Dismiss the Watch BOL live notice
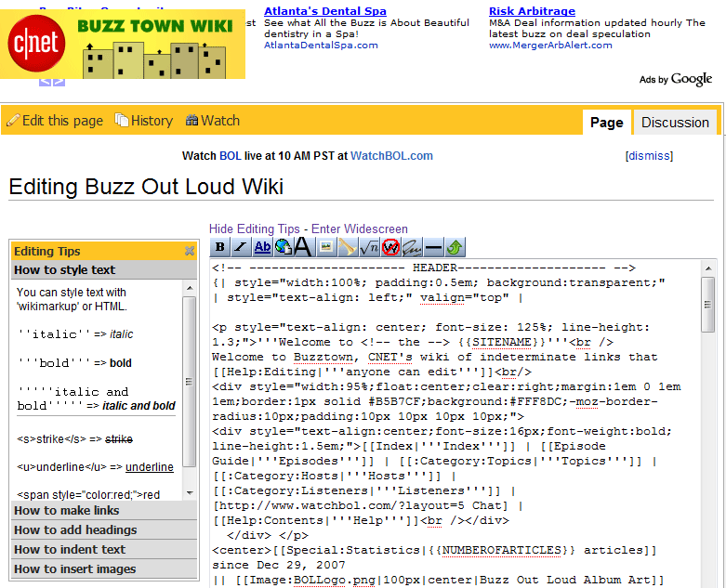The width and height of the screenshot is (726, 588). click(x=649, y=156)
